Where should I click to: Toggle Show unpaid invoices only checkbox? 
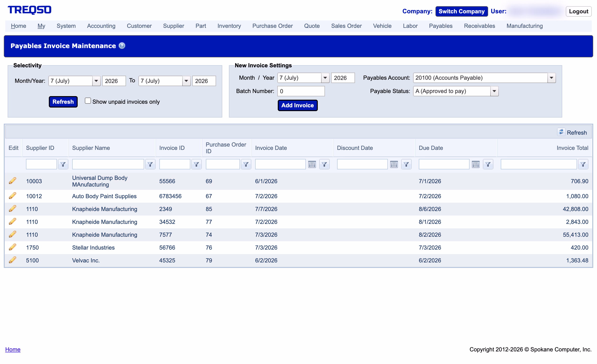click(88, 101)
